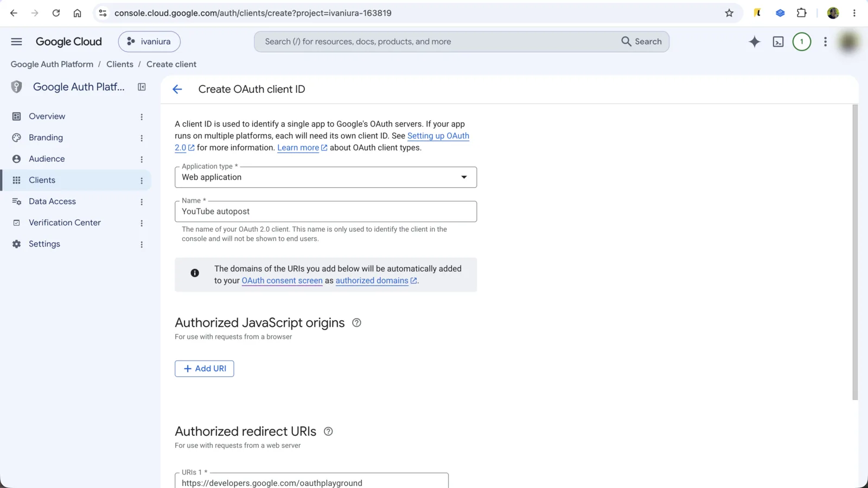The width and height of the screenshot is (868, 488).
Task: Click the back arrow beside Create OAuth client ID
Action: click(x=177, y=90)
